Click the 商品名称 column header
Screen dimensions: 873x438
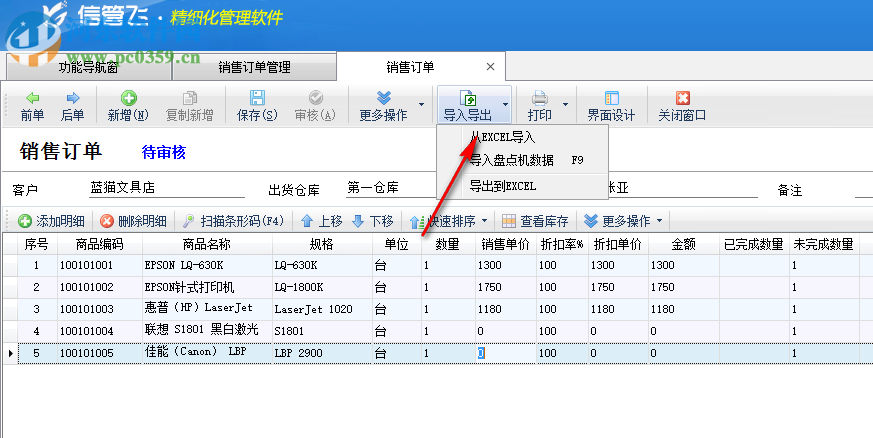click(207, 244)
